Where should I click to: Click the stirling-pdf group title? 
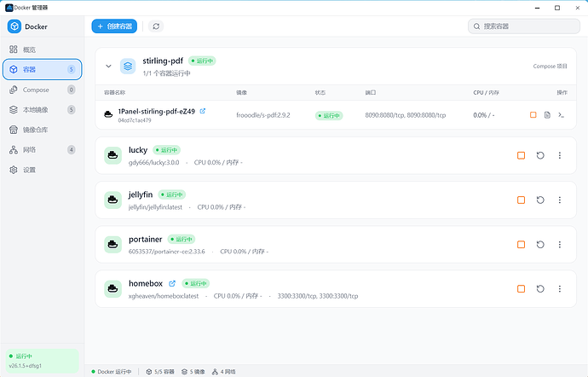coord(163,61)
